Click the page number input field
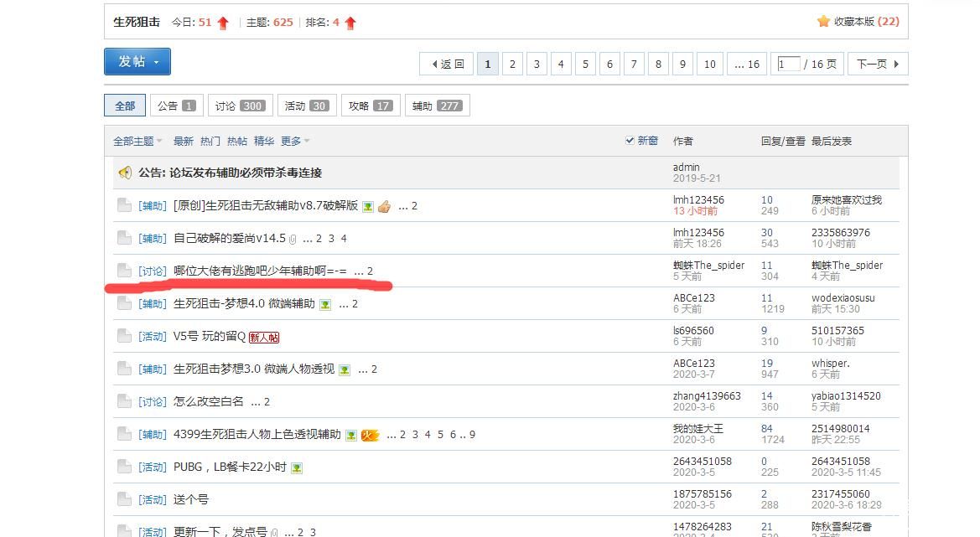This screenshot has height=537, width=980. [x=788, y=64]
